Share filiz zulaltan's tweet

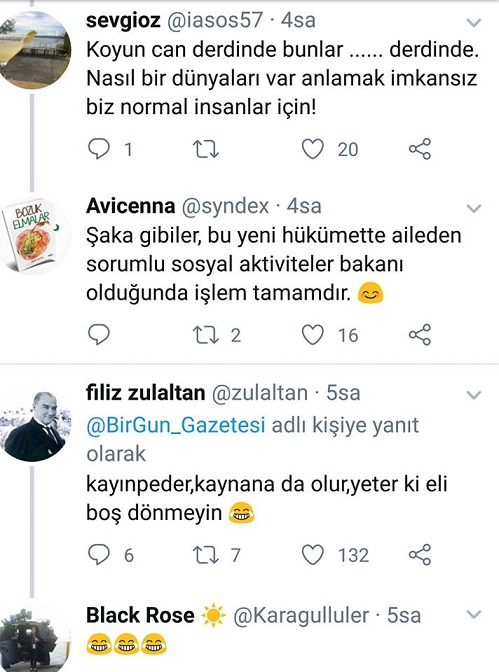pyautogui.click(x=420, y=555)
